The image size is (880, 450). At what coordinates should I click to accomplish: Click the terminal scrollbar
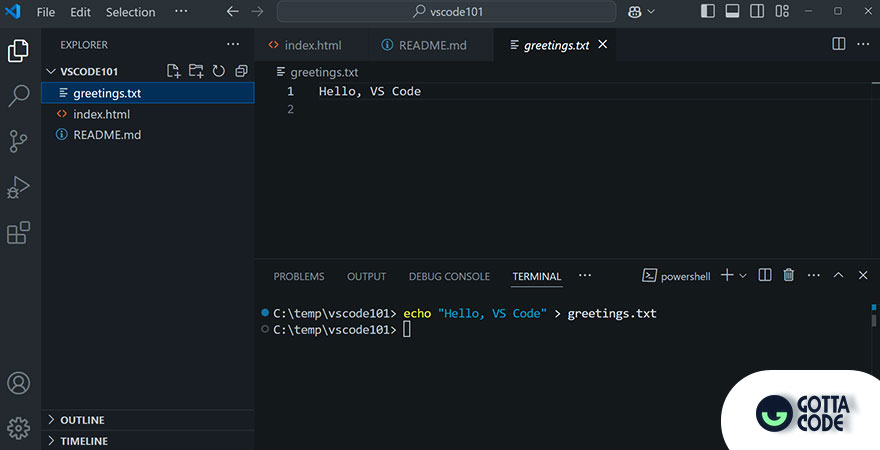[x=874, y=320]
